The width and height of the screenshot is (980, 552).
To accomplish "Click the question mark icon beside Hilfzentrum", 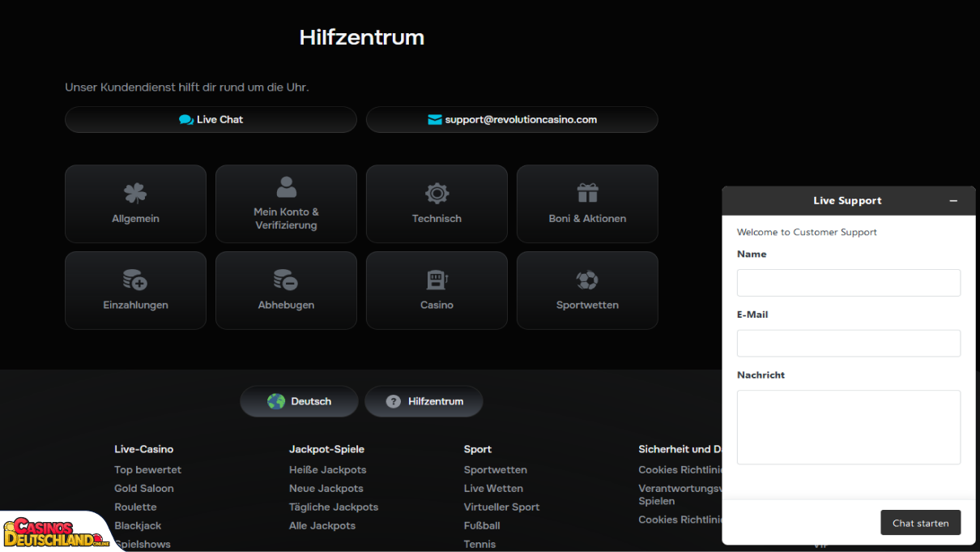I will [394, 401].
